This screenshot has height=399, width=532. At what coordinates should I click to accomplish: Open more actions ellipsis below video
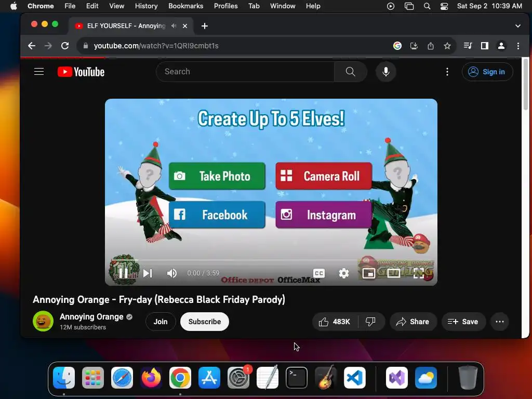click(x=500, y=322)
